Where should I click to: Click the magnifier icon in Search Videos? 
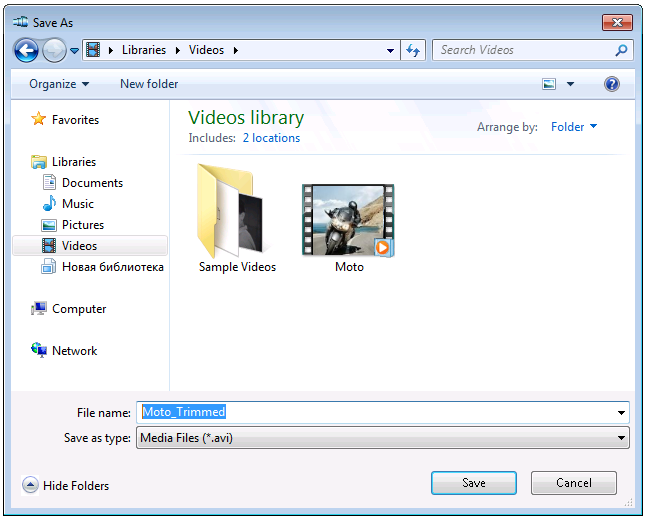(621, 50)
